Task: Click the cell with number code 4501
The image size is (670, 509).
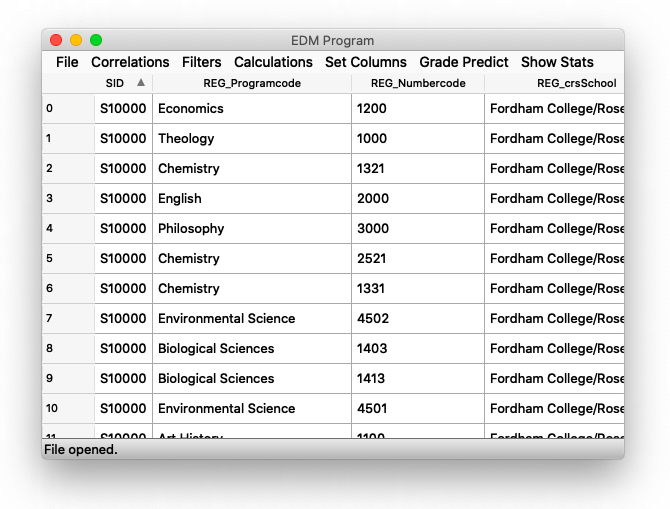Action: (417, 408)
